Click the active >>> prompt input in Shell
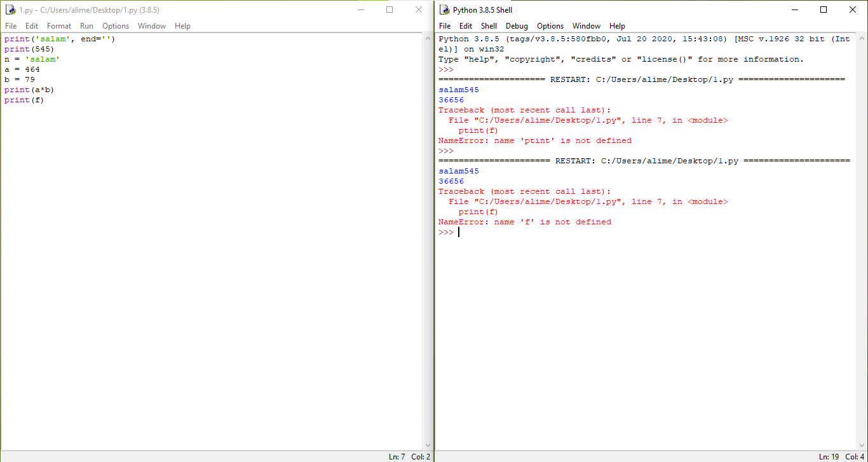The width and height of the screenshot is (868, 462). tap(458, 232)
